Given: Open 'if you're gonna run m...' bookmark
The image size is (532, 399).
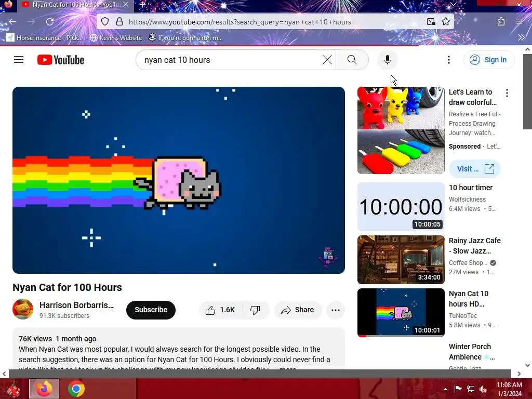Looking at the screenshot, I should (185, 37).
